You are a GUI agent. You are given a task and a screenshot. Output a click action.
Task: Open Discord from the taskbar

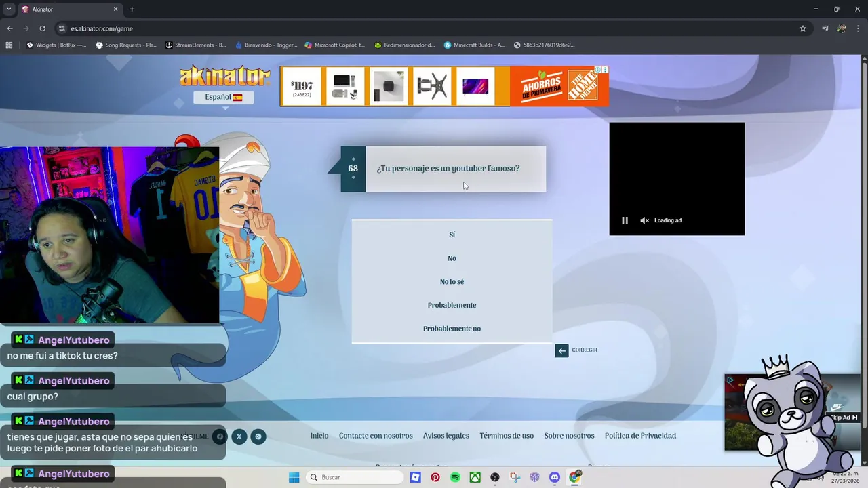pyautogui.click(x=555, y=477)
